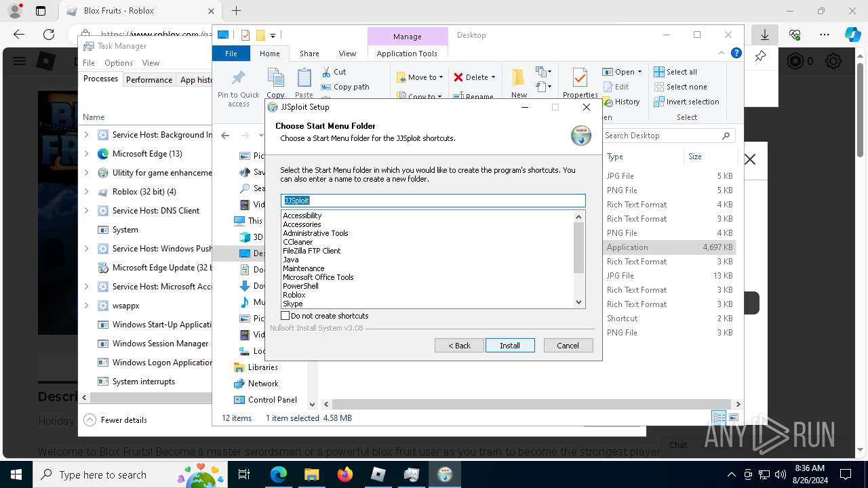Select Microsoft Office Tools folder entry

(x=318, y=277)
